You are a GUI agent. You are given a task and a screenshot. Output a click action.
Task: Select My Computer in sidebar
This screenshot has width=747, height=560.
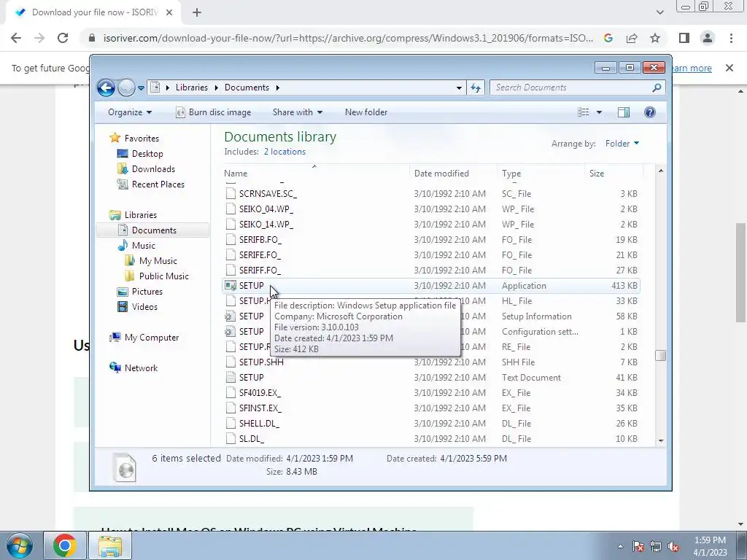[152, 338]
